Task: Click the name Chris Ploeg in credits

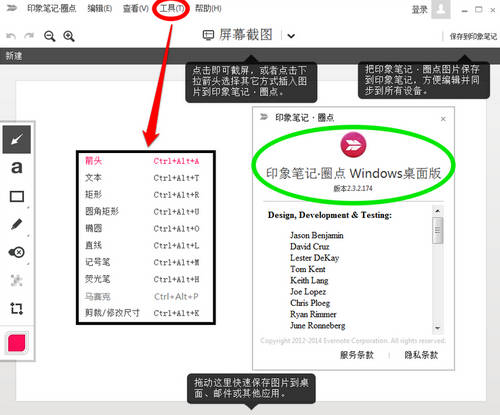Action: (310, 303)
